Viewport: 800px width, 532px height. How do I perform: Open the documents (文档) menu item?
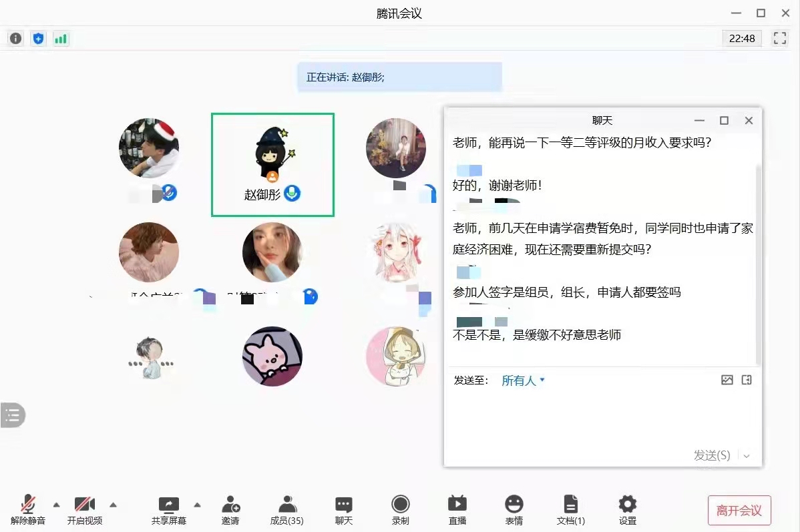[571, 509]
